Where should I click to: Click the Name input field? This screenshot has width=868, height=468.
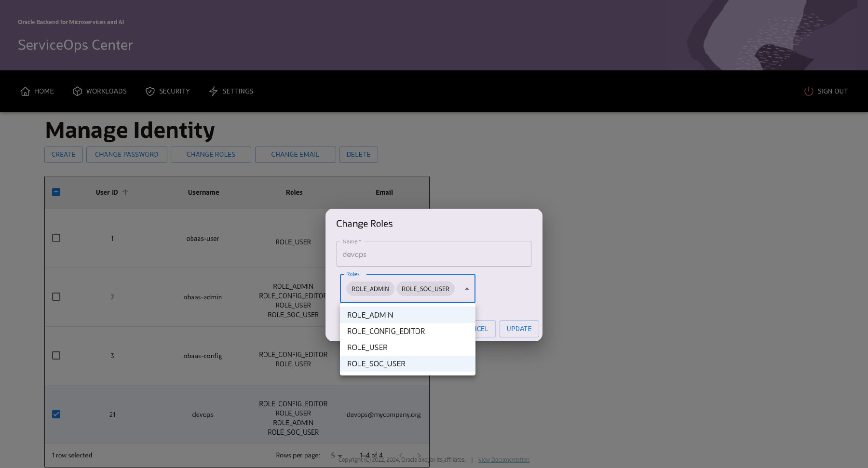[x=434, y=254]
